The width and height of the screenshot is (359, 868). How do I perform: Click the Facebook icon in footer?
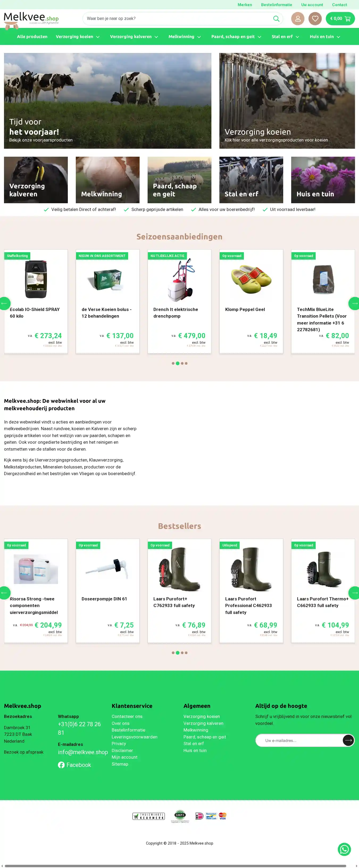(x=61, y=765)
